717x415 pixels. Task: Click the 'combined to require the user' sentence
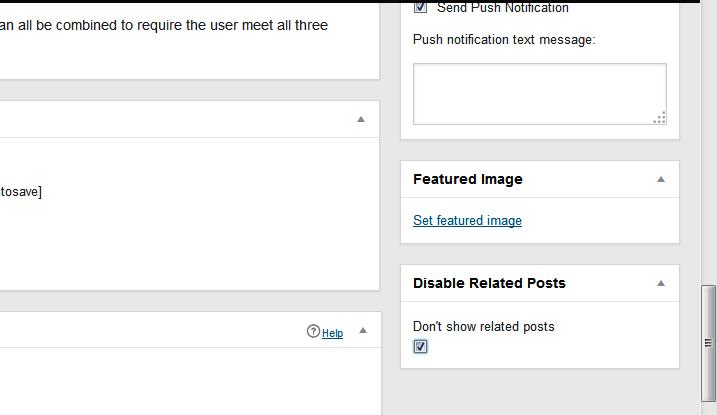(x=162, y=25)
